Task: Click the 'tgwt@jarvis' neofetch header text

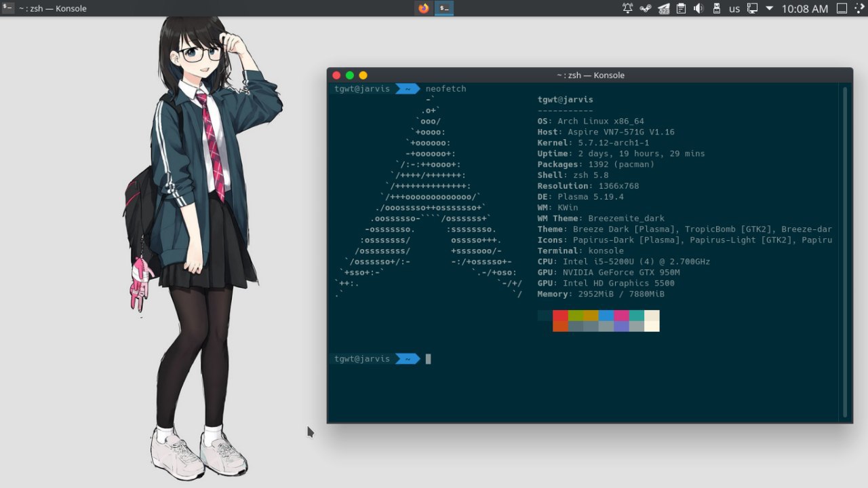Action: 566,100
